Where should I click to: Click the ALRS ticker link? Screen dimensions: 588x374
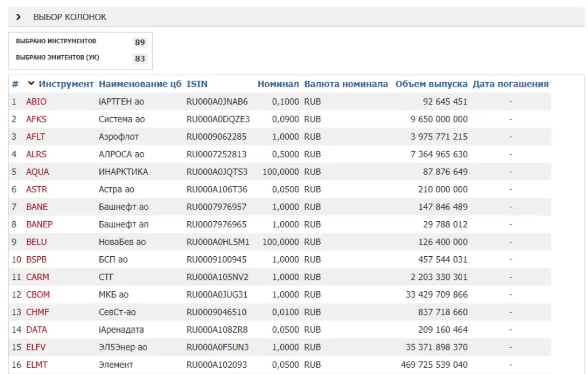pyautogui.click(x=36, y=155)
